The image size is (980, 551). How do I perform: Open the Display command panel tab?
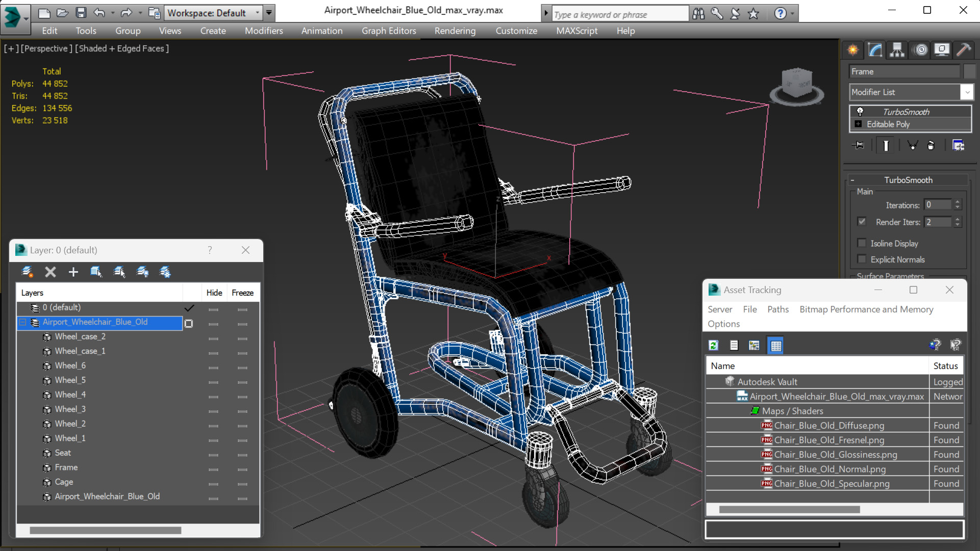[942, 49]
